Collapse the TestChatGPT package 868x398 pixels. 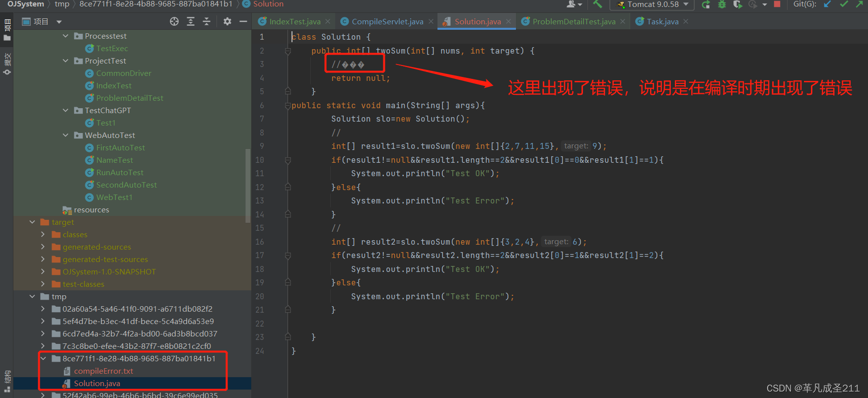(x=66, y=110)
